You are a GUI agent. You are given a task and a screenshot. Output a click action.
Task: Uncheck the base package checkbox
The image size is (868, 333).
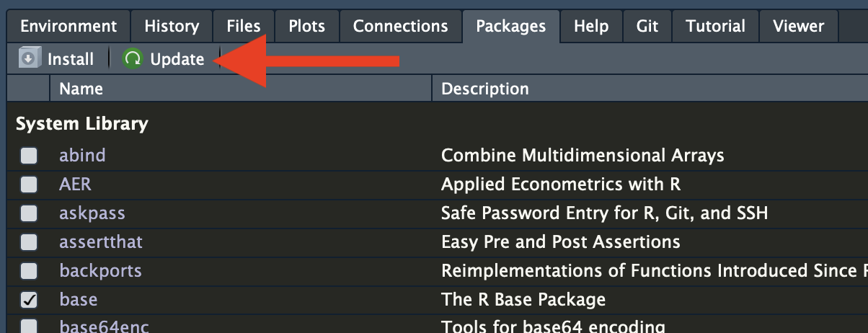tap(29, 300)
